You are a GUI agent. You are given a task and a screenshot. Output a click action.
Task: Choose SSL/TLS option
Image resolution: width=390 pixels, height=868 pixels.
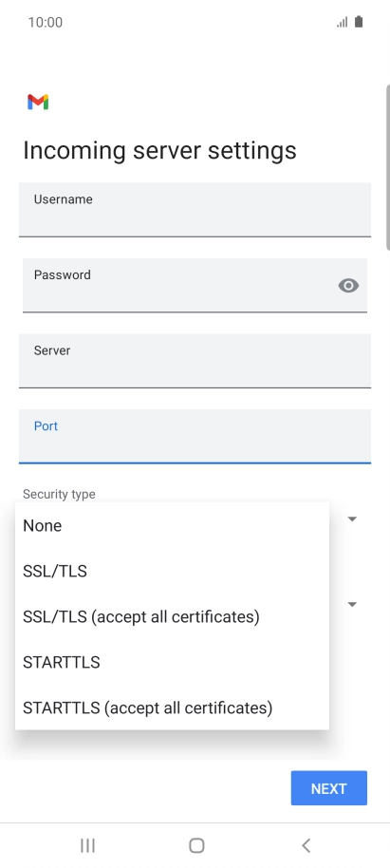tap(172, 571)
